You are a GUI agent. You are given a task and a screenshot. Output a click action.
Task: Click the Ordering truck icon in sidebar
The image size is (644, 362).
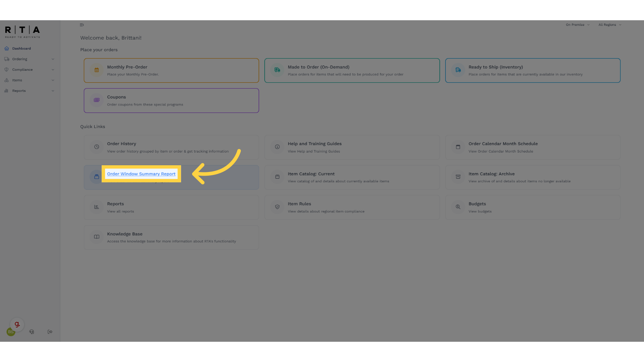pyautogui.click(x=7, y=59)
